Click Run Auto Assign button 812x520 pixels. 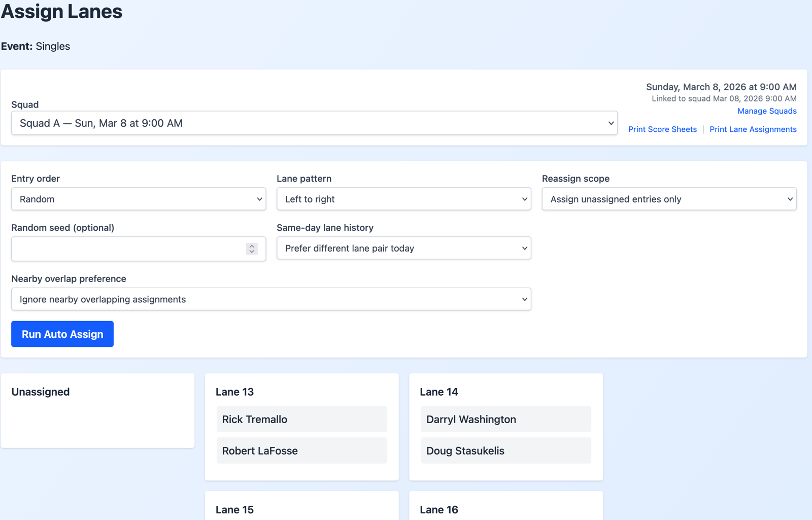coord(62,334)
